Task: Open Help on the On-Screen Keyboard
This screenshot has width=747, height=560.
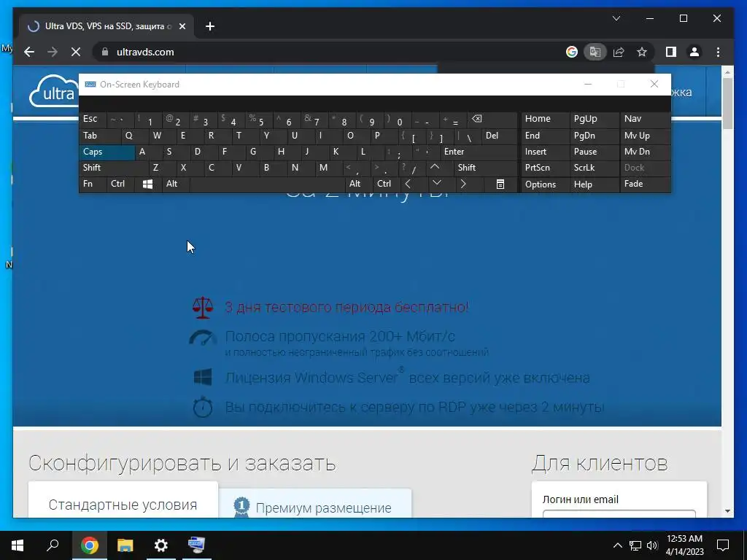Action: pyautogui.click(x=594, y=184)
